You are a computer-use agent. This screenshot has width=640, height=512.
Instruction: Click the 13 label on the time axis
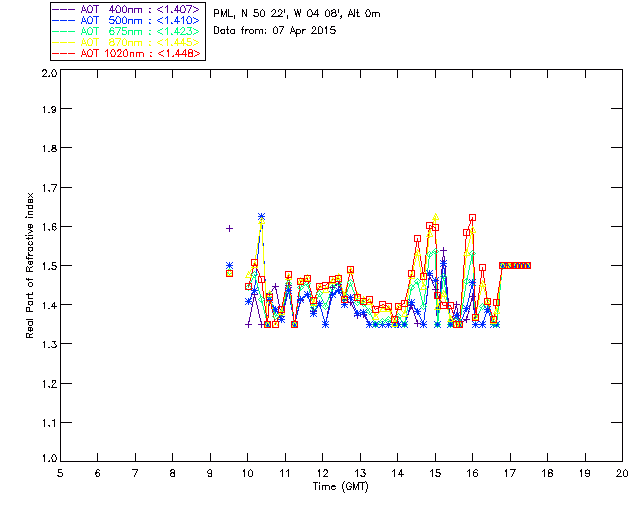(360, 473)
